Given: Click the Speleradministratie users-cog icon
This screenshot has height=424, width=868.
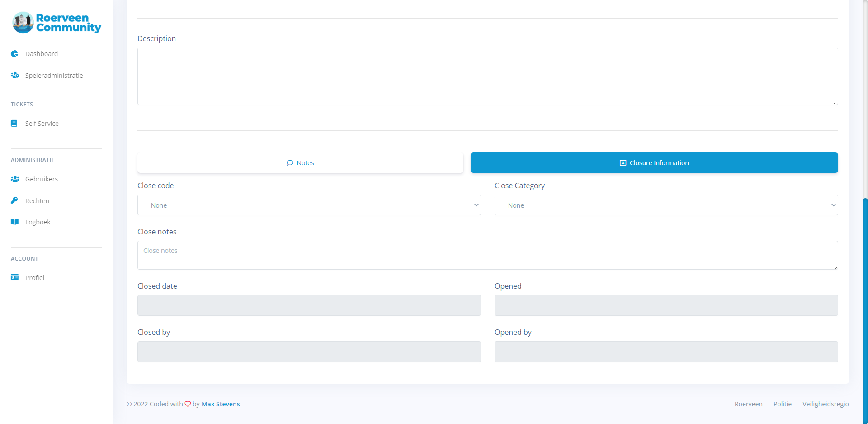Looking at the screenshot, I should [15, 75].
